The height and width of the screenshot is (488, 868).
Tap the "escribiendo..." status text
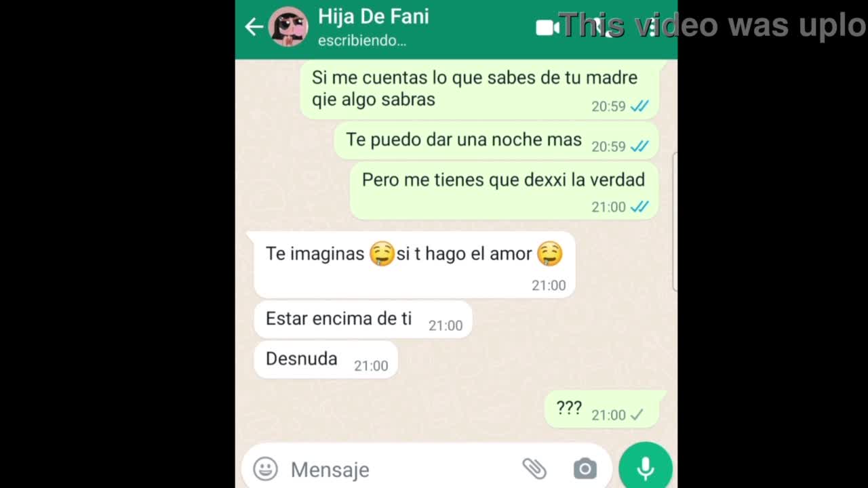tap(362, 41)
